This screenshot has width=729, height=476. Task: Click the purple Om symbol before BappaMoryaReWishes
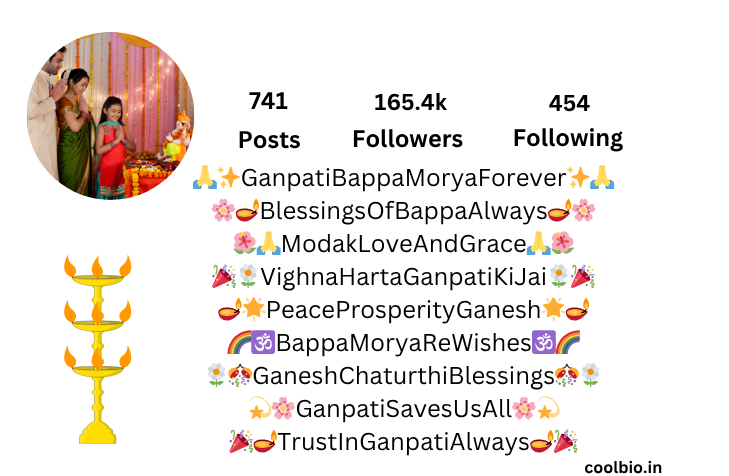pos(263,342)
